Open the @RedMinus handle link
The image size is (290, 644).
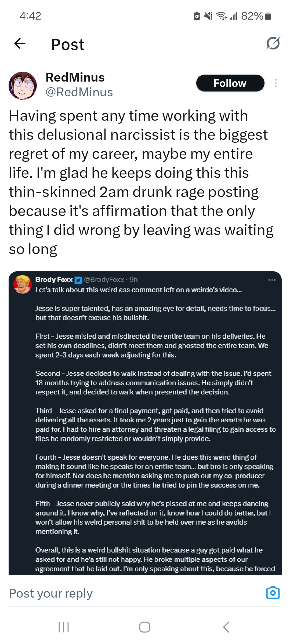79,92
